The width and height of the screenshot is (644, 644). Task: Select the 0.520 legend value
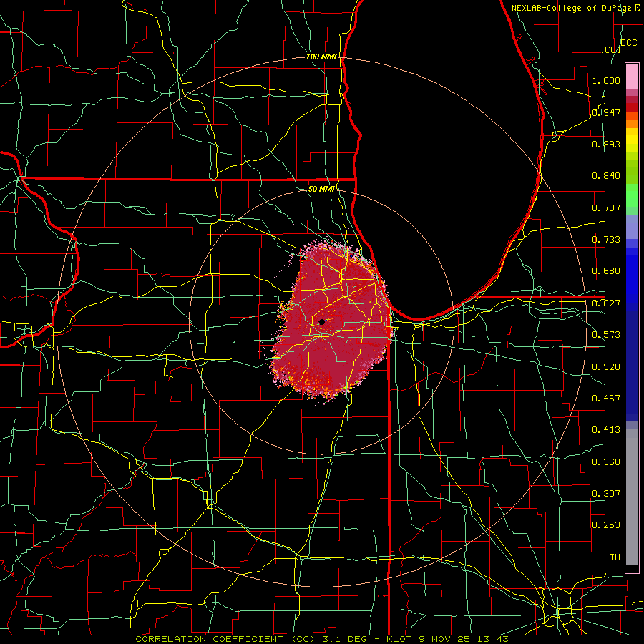click(x=606, y=367)
